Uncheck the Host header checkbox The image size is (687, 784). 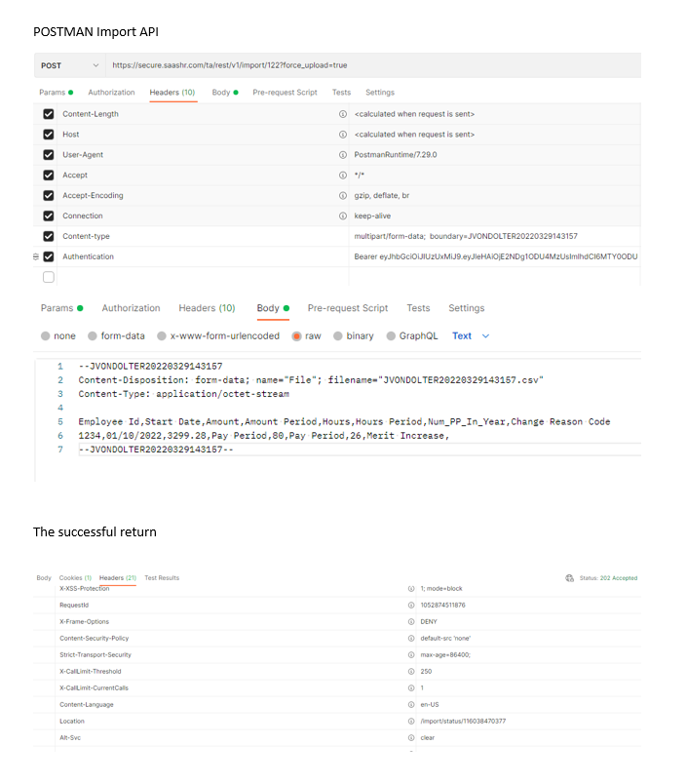click(x=48, y=134)
